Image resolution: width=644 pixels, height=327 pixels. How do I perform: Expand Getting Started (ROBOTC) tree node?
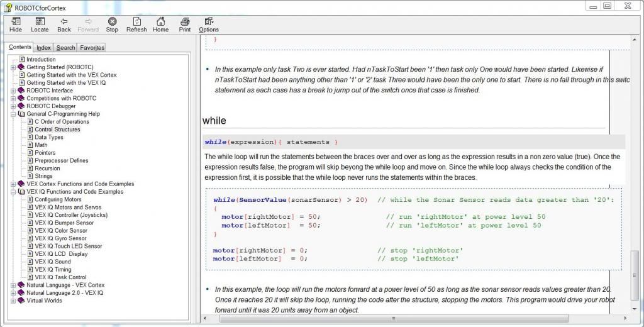pyautogui.click(x=13, y=67)
